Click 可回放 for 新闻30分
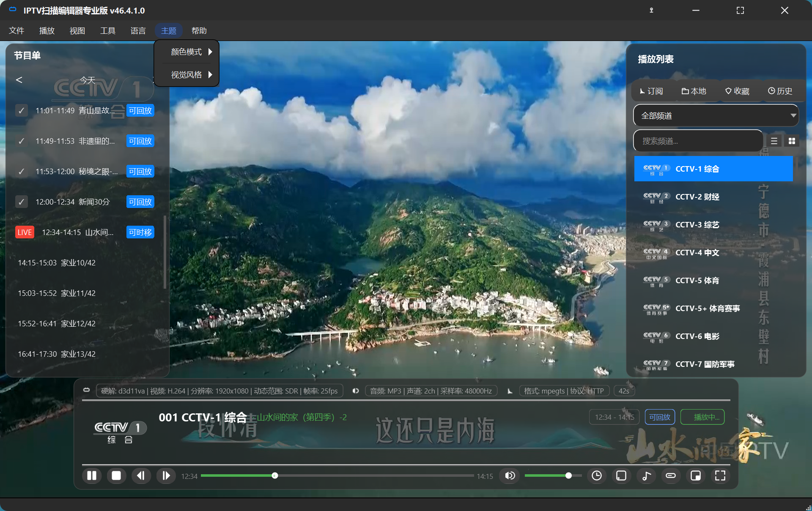This screenshot has width=812, height=511. point(140,202)
